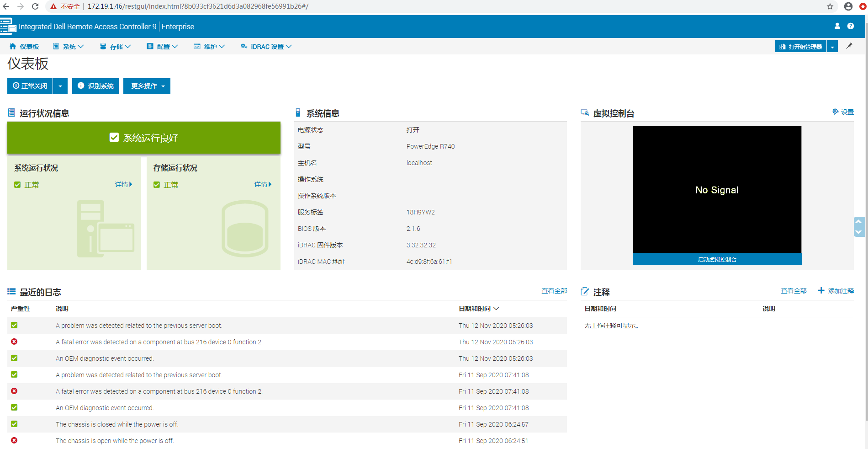Click the insecure site warning icon
The image size is (868, 449).
pos(53,6)
